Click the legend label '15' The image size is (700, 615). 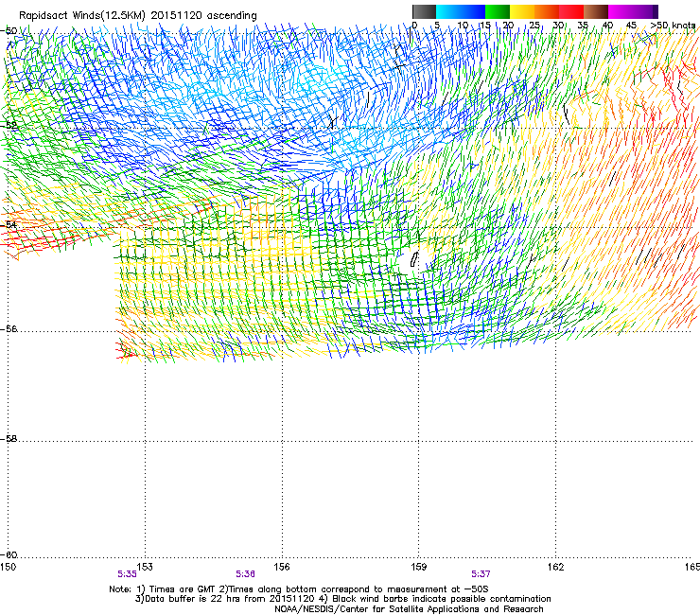pos(485,25)
